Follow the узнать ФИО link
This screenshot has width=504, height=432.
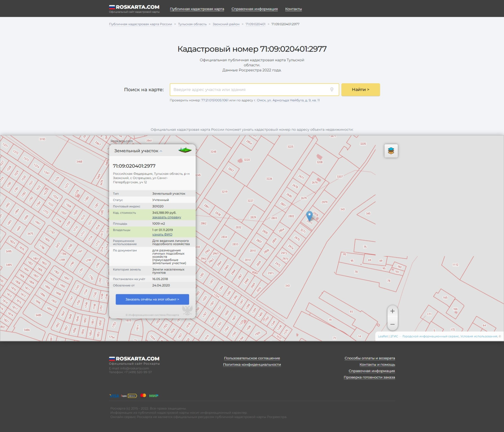click(x=162, y=234)
